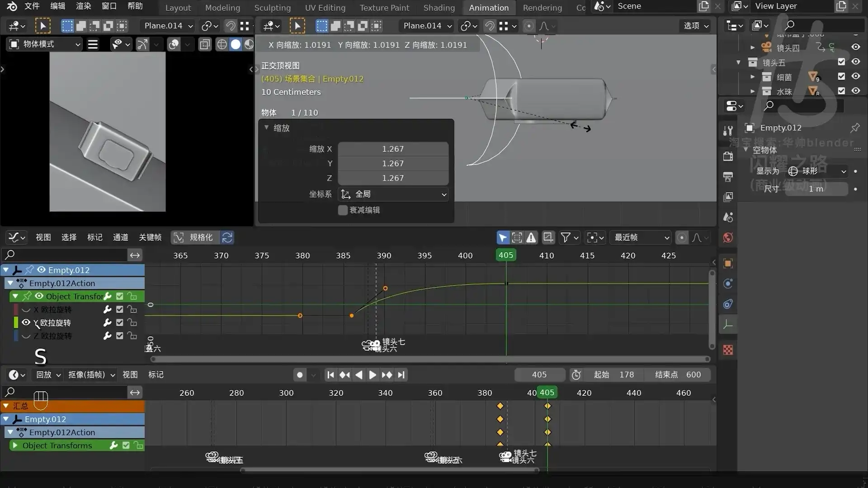The image size is (868, 488).
Task: Open the Keyframe menu in the graph editor
Action: tap(150, 238)
